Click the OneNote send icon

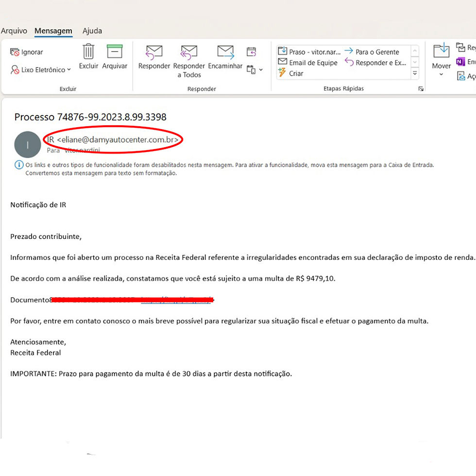(460, 62)
